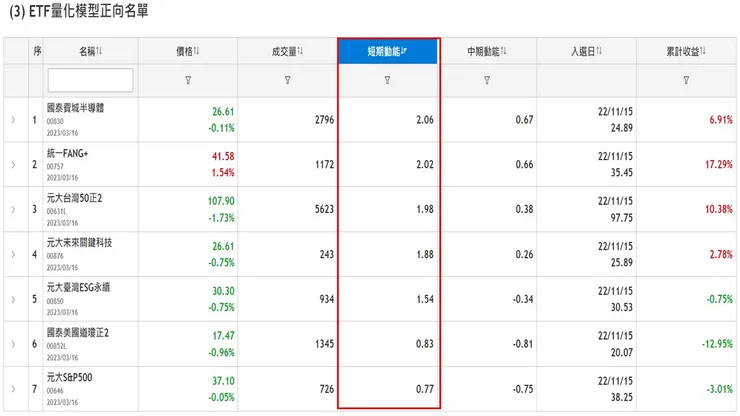Sort table by 價格 column header

point(188,51)
